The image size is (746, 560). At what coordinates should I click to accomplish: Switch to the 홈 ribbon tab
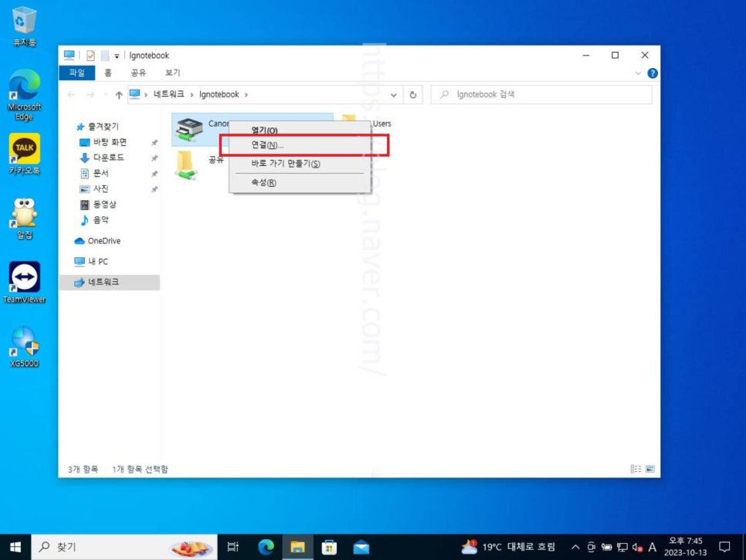[x=108, y=73]
